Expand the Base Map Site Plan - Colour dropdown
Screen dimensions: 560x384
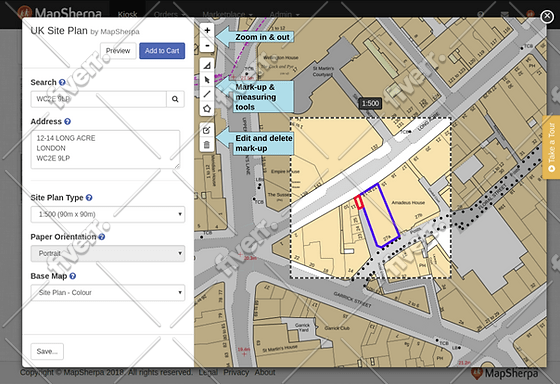click(108, 293)
